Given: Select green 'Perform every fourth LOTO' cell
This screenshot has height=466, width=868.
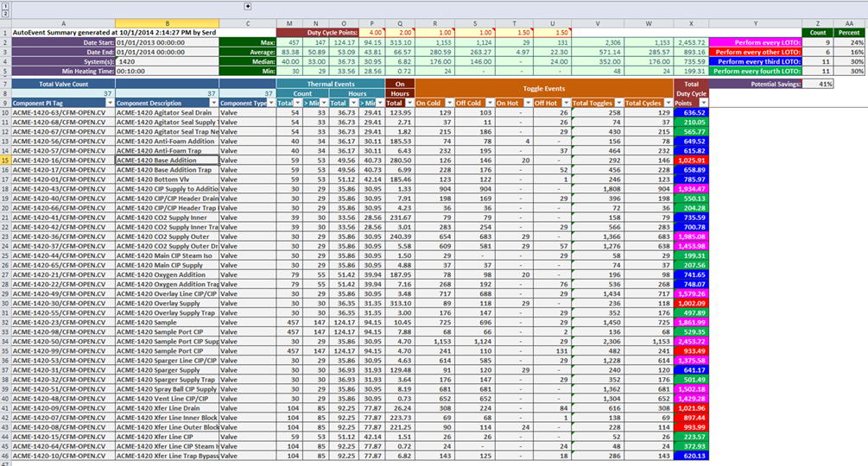Looking at the screenshot, I should click(x=755, y=71).
